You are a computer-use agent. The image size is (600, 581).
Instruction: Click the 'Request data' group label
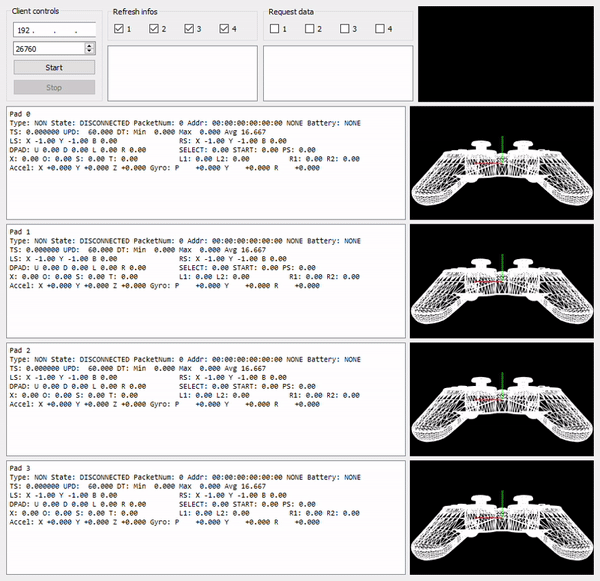tap(291, 12)
